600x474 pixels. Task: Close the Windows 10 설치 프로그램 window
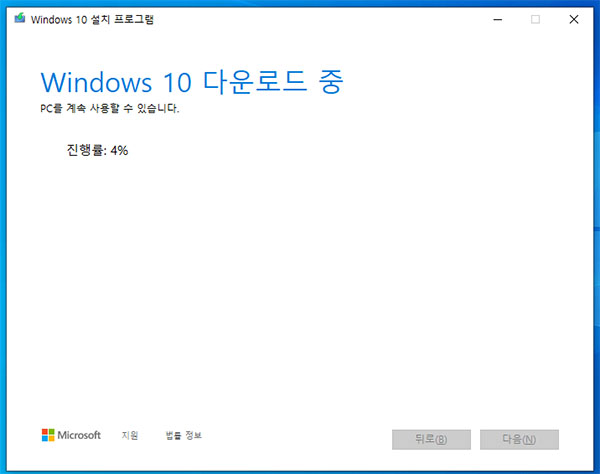(573, 19)
